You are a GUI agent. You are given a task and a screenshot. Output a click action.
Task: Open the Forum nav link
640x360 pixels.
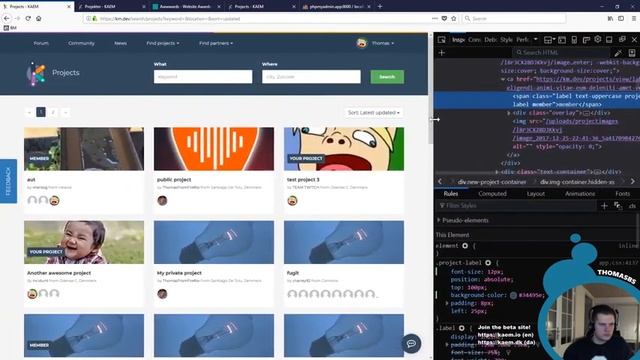[x=41, y=43]
